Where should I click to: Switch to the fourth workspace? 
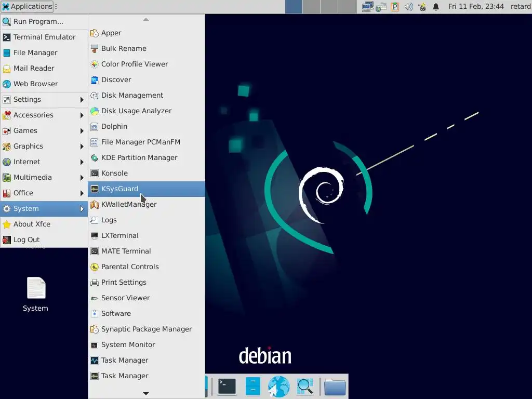click(347, 7)
